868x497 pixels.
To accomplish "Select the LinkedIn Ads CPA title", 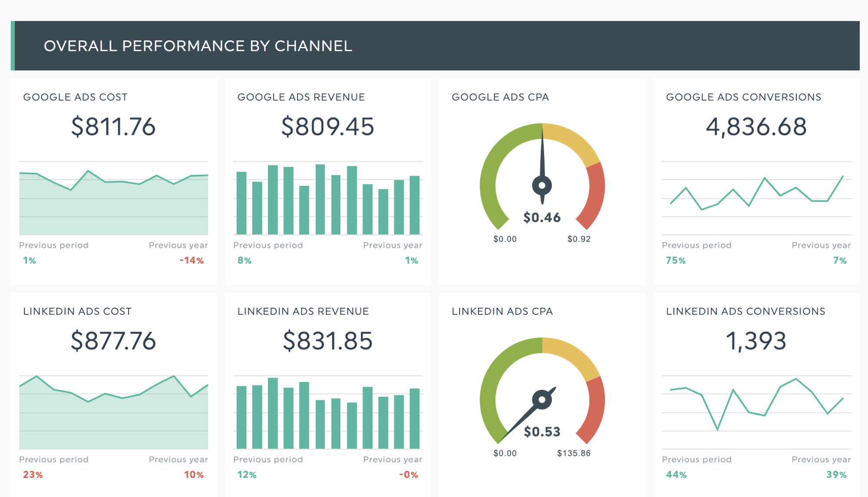I will pyautogui.click(x=502, y=311).
